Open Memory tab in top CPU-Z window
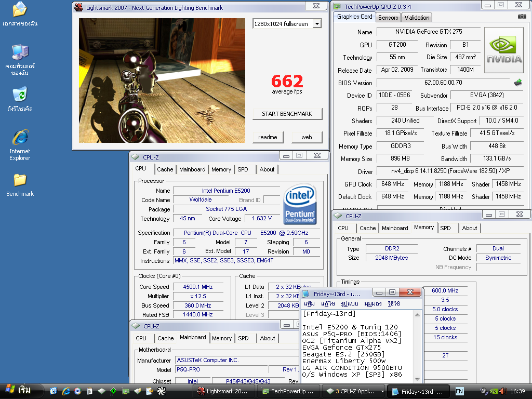 (x=221, y=169)
